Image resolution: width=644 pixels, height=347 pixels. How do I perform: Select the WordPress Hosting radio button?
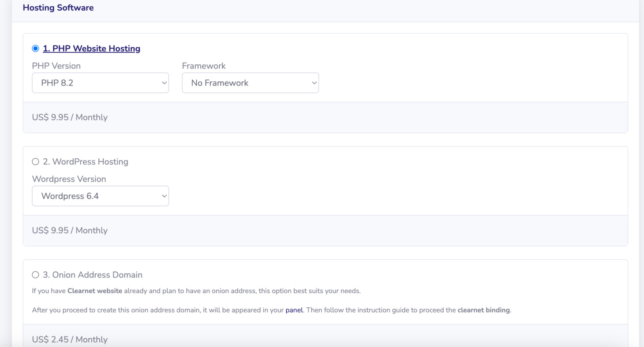[35, 162]
